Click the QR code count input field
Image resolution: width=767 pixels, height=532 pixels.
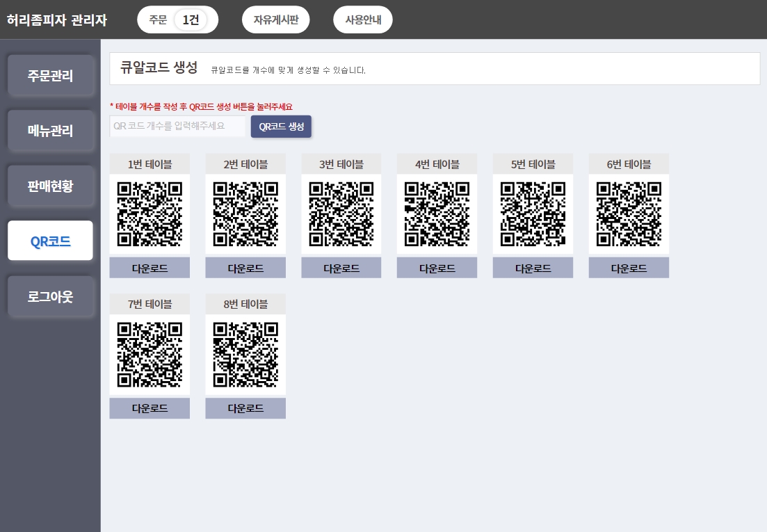coord(177,127)
